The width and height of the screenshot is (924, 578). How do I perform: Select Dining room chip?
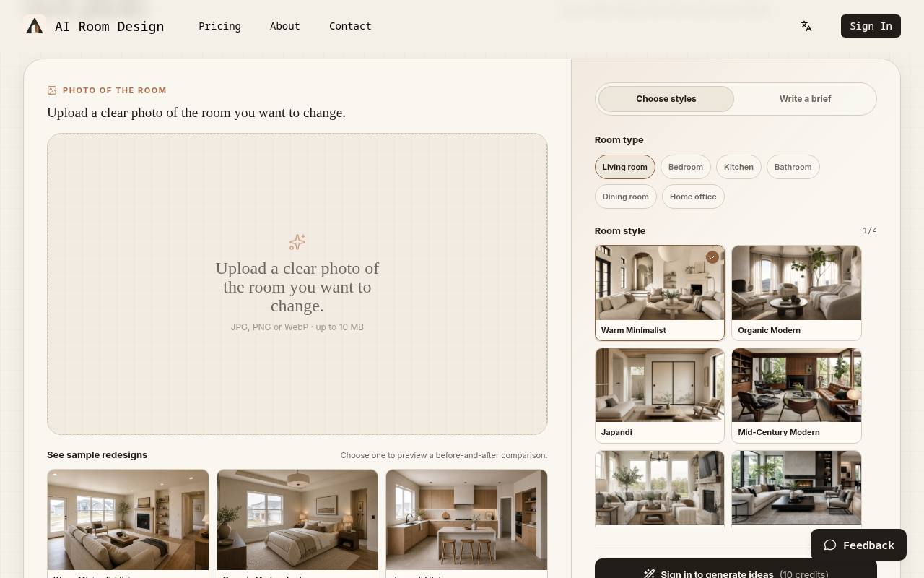pyautogui.click(x=626, y=197)
